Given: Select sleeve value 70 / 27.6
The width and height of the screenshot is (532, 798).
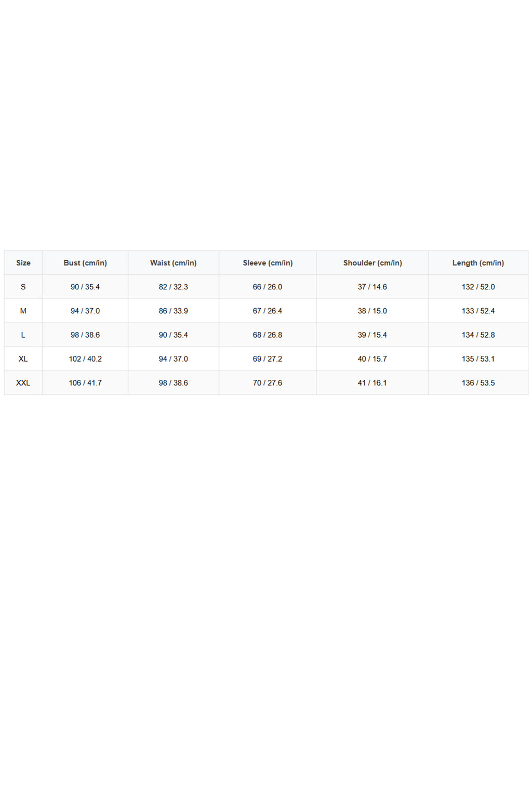Looking at the screenshot, I should pos(268,383).
